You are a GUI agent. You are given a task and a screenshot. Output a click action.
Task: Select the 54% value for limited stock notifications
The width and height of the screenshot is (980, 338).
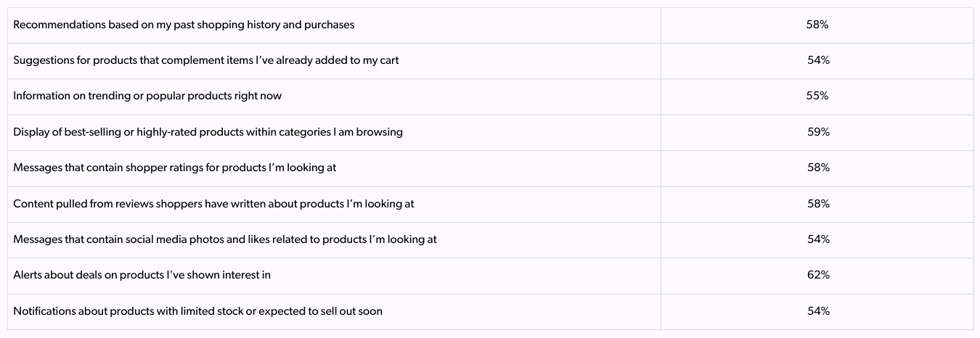point(817,311)
